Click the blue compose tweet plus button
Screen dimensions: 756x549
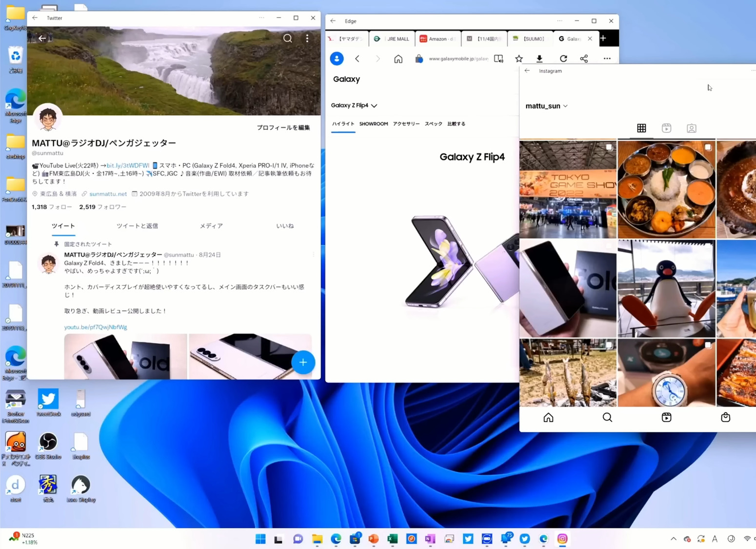click(x=303, y=362)
